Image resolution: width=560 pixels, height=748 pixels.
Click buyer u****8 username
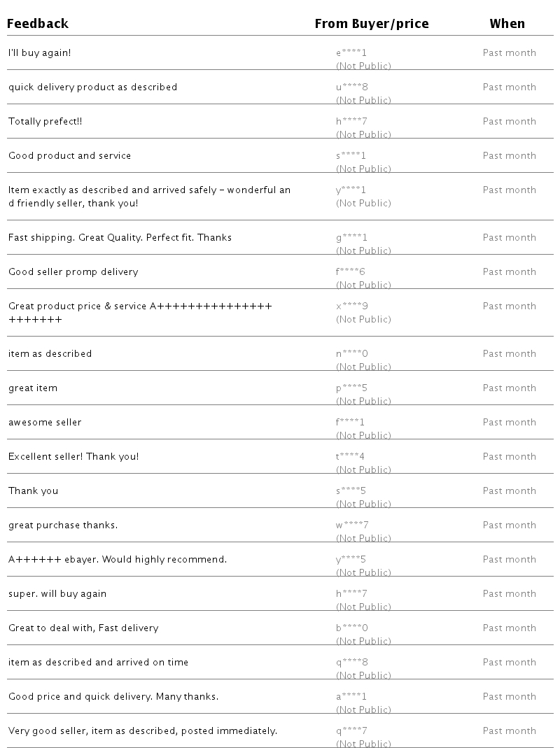351,87
